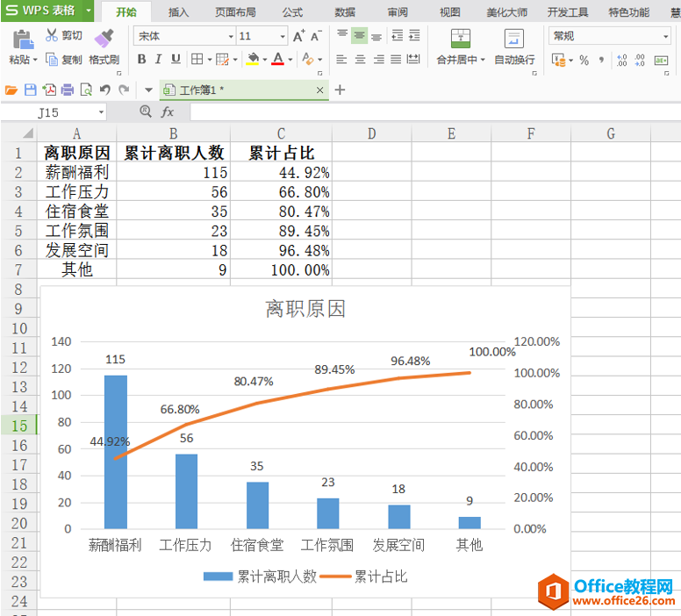Expand the WPS 表格 application menu arrow
Viewport: 681px width, 616px height.
coord(88,11)
